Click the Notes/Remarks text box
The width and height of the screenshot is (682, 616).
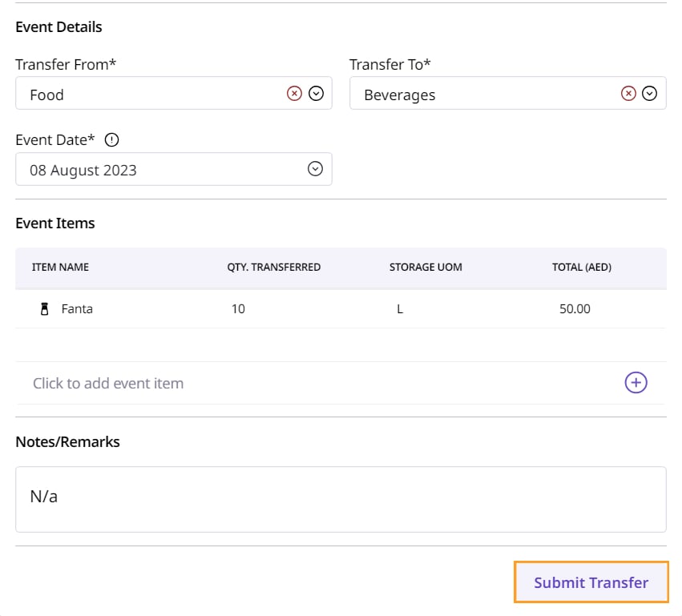pos(341,499)
